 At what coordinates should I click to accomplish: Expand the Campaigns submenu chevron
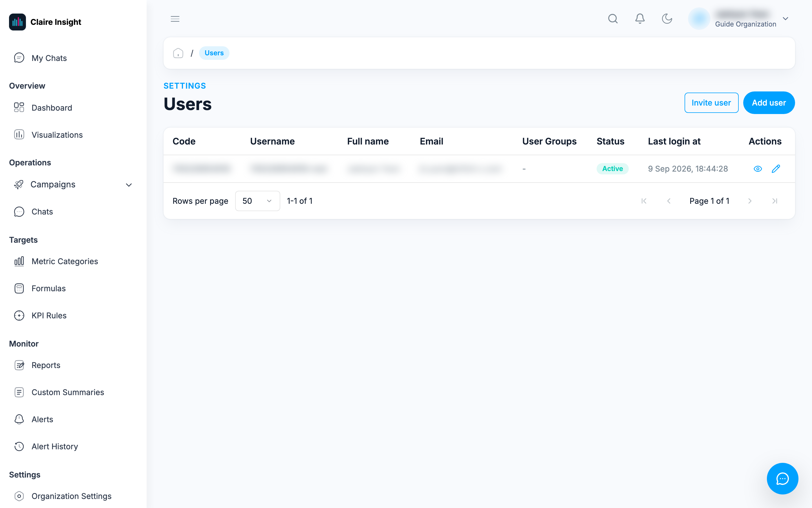point(129,185)
